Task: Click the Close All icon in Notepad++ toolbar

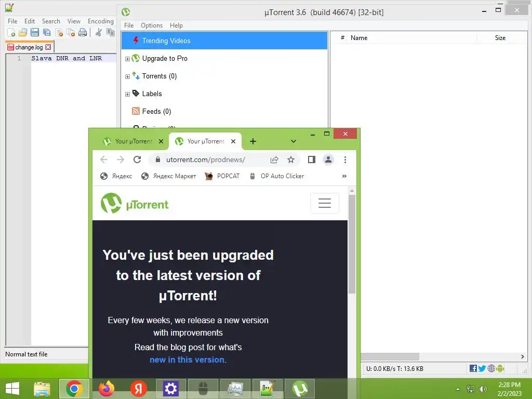Action: [x=71, y=32]
